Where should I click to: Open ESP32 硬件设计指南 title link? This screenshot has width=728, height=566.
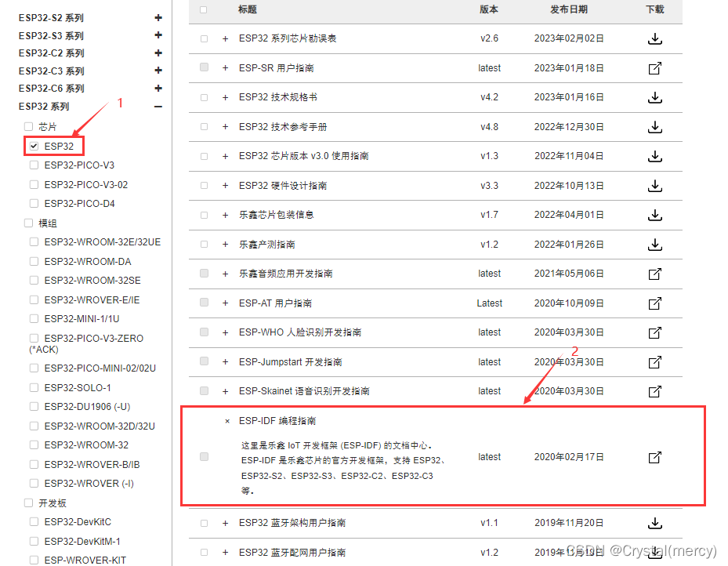point(283,186)
